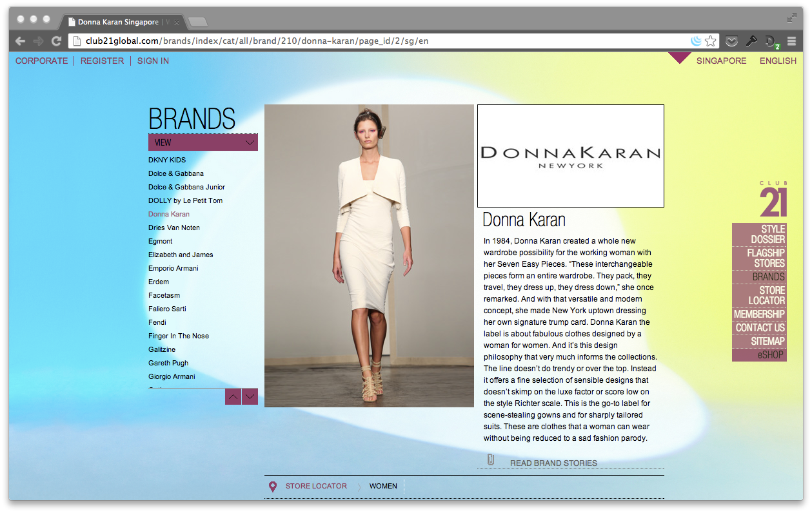Click the map pin icon beside Store Locator

tap(273, 487)
